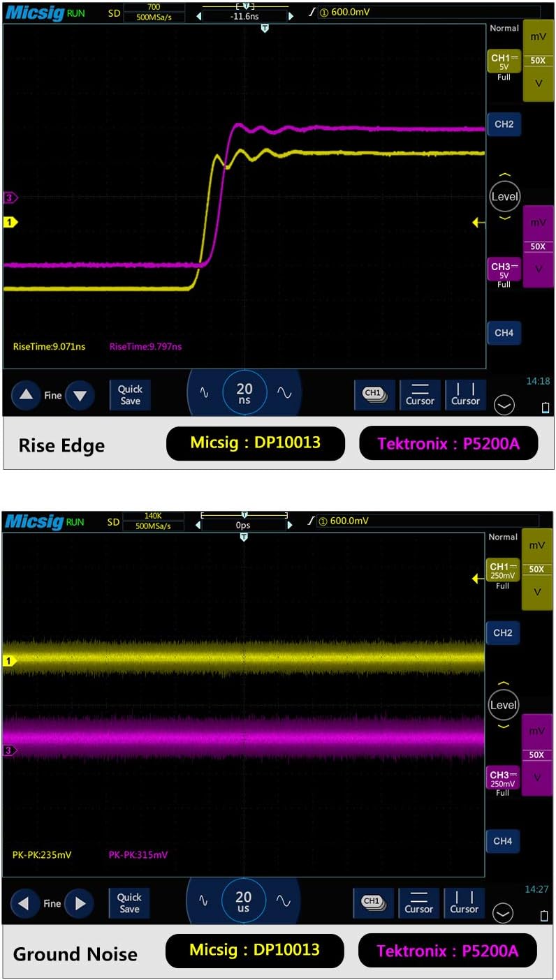Open the 20 us timebase selector
The width and height of the screenshot is (556, 980).
(x=244, y=902)
